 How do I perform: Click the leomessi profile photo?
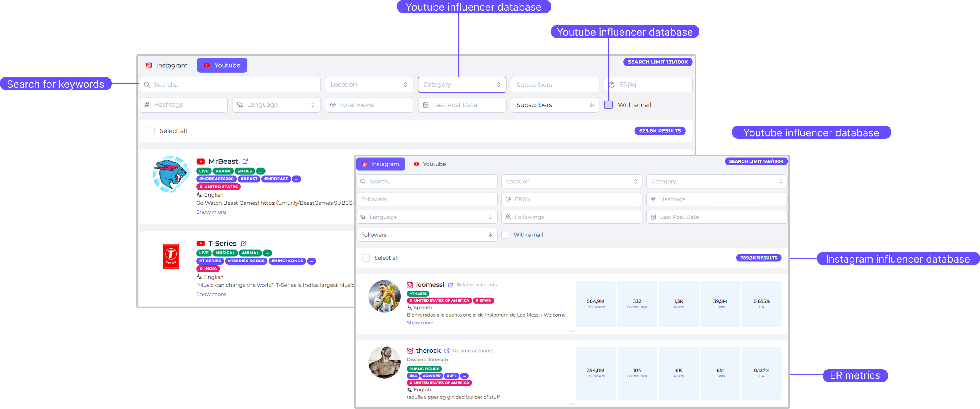click(385, 296)
